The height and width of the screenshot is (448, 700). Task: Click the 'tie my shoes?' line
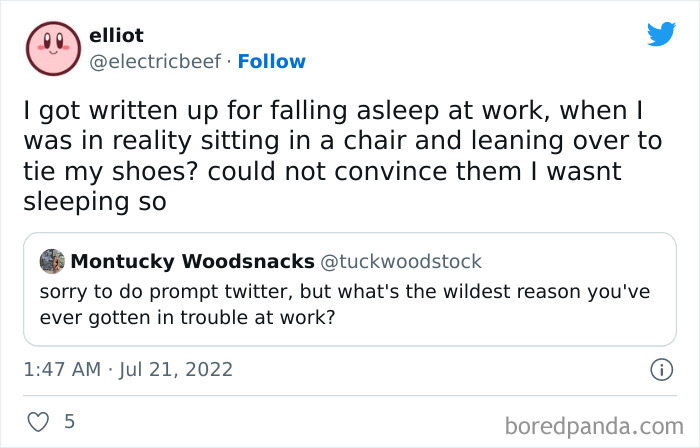322,171
